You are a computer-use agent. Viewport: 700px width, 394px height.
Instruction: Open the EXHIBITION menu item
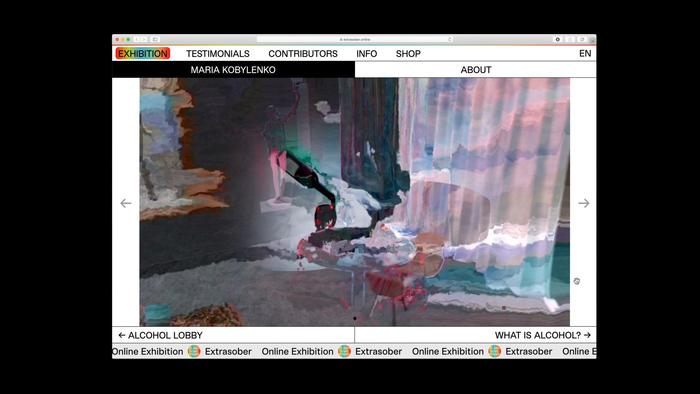point(143,54)
